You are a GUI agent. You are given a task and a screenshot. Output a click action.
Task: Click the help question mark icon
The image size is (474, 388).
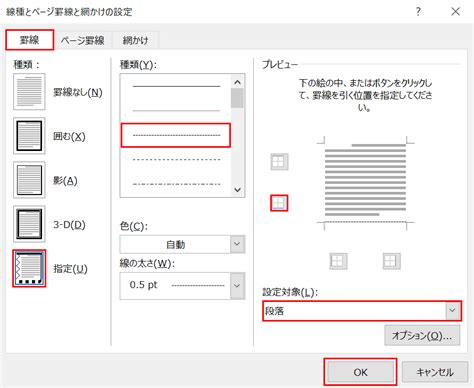tap(418, 12)
